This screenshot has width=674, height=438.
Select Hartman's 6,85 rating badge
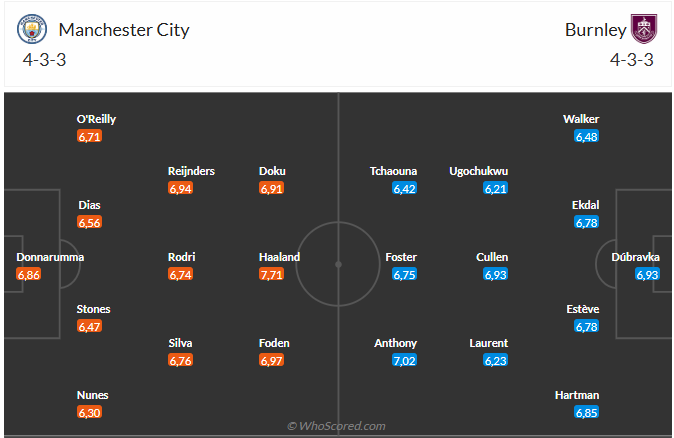(586, 412)
